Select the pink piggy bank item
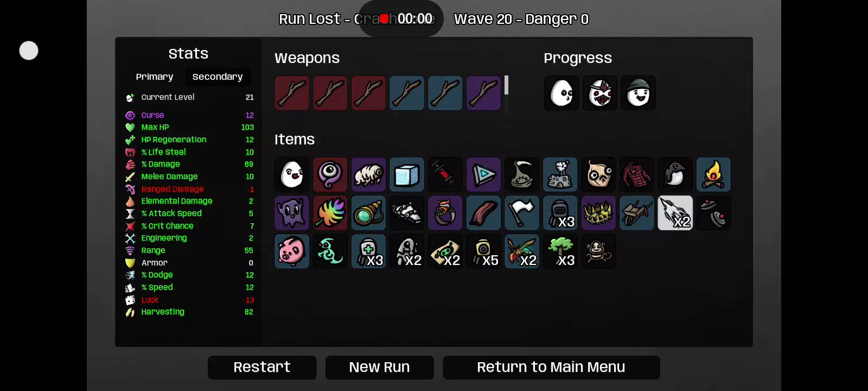 (292, 251)
